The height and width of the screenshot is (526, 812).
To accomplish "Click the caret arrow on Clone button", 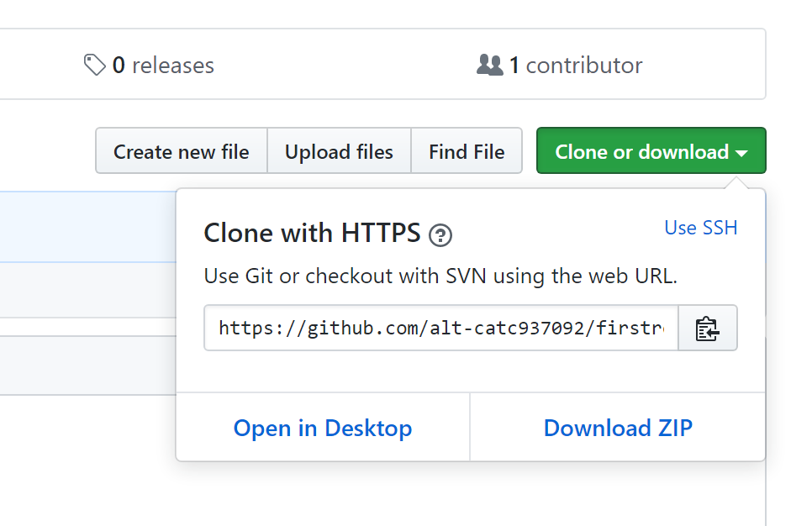I will (741, 153).
